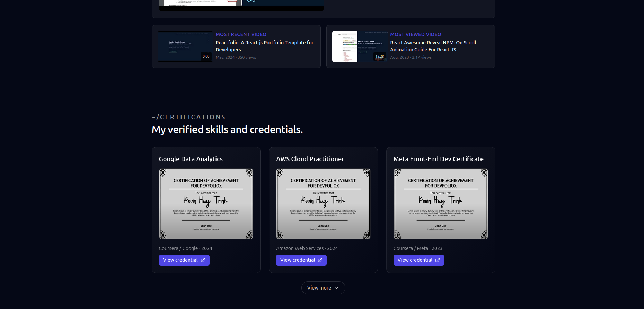Viewport: 644px width, 309px height.
Task: View credential for Meta Front-End Dev Certificate
Action: (x=418, y=260)
